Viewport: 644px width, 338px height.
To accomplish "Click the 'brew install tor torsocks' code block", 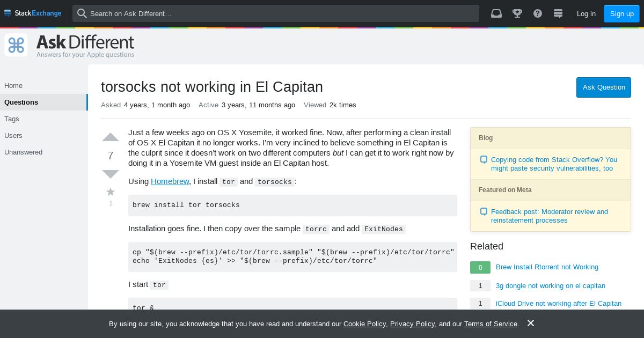I will (x=292, y=205).
